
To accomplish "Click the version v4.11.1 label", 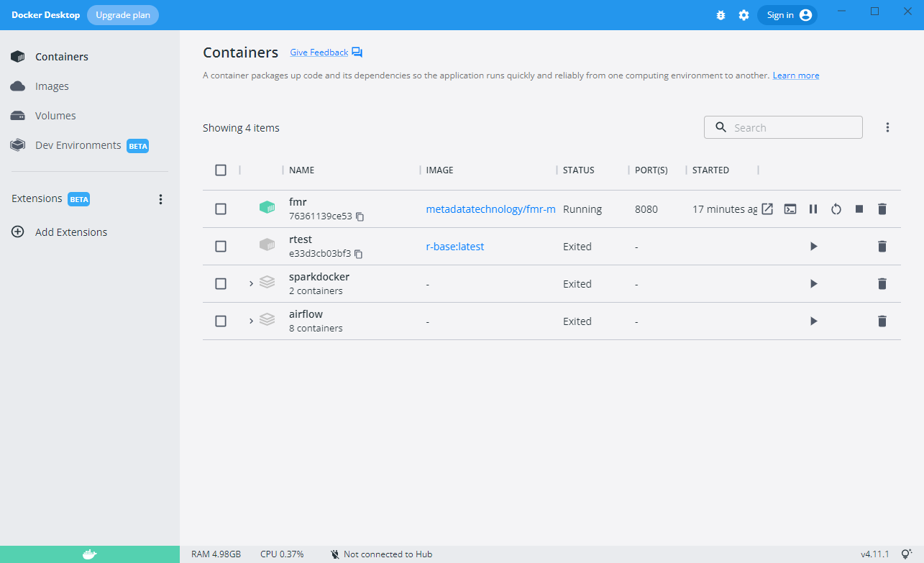I will (875, 554).
